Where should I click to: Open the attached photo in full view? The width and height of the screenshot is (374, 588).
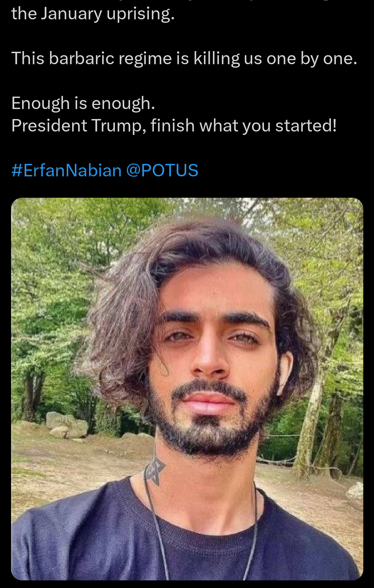coord(187,389)
